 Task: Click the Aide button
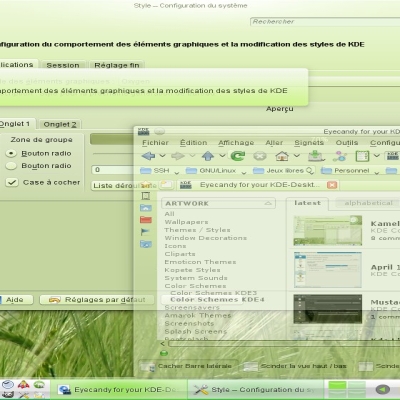click(x=16, y=300)
